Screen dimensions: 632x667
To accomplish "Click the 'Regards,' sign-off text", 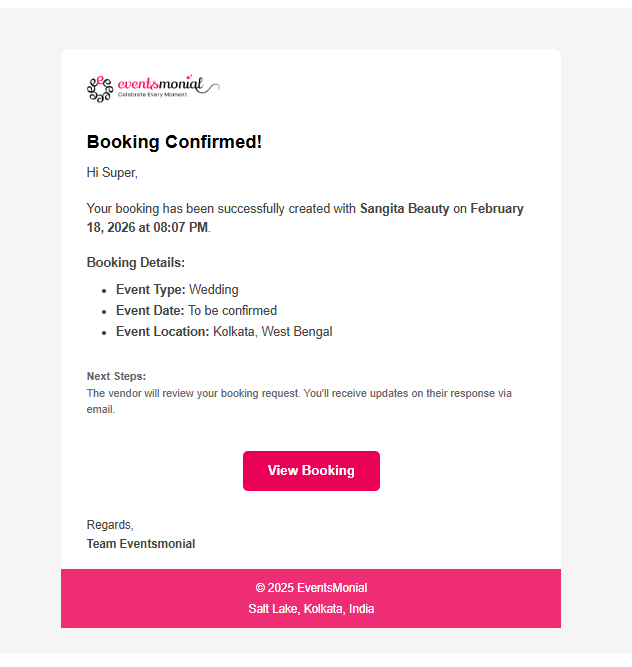I will coord(110,525).
